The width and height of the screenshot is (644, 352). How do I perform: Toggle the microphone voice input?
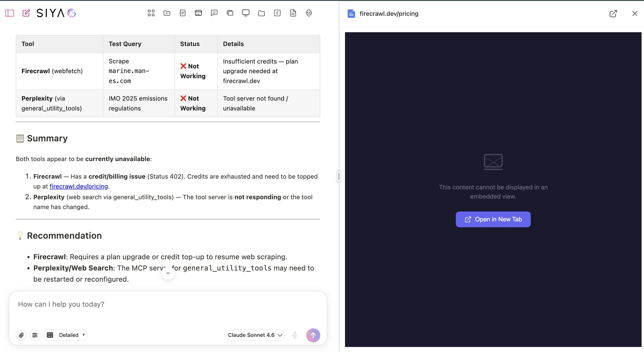pyautogui.click(x=295, y=335)
